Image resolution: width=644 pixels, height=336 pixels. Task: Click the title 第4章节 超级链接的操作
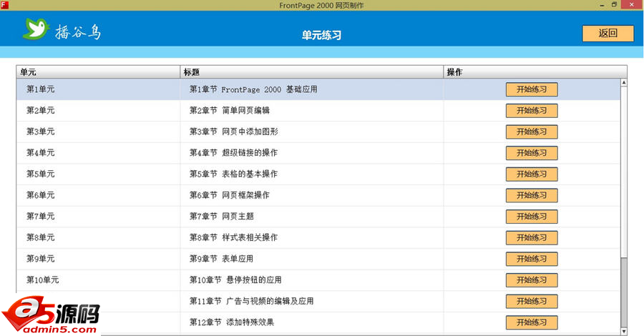(233, 153)
